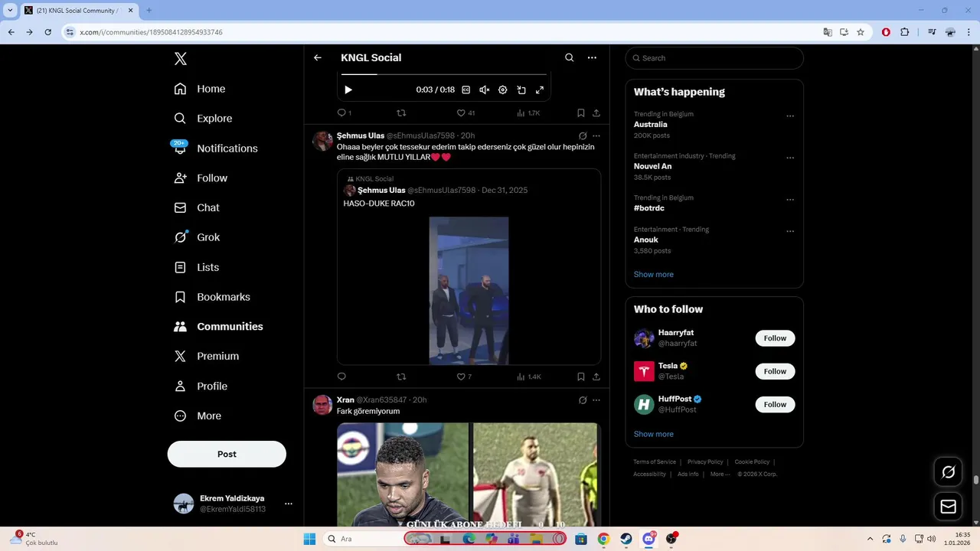Repost Şehmus Ulas post

(x=401, y=377)
